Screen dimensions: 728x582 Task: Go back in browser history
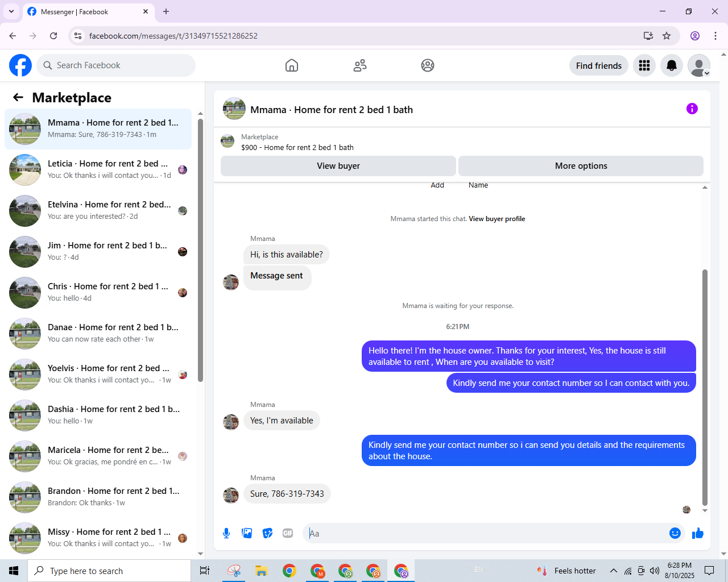point(13,36)
